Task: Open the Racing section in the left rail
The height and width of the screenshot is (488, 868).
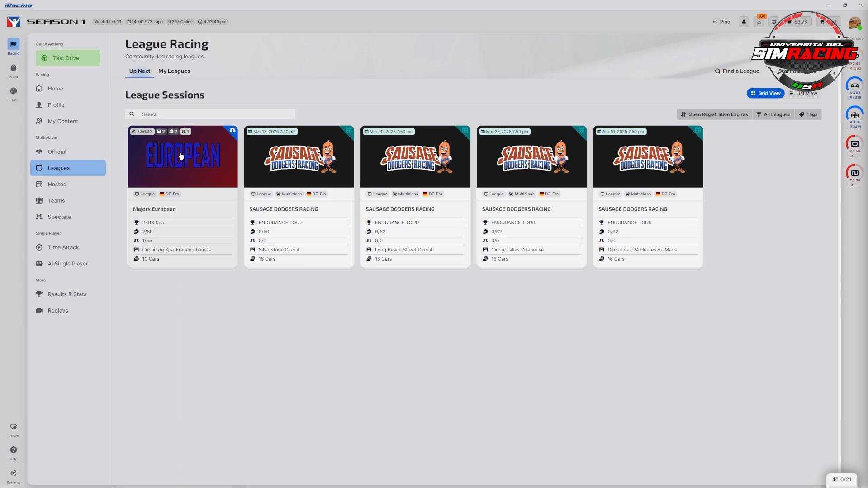Action: click(x=13, y=47)
